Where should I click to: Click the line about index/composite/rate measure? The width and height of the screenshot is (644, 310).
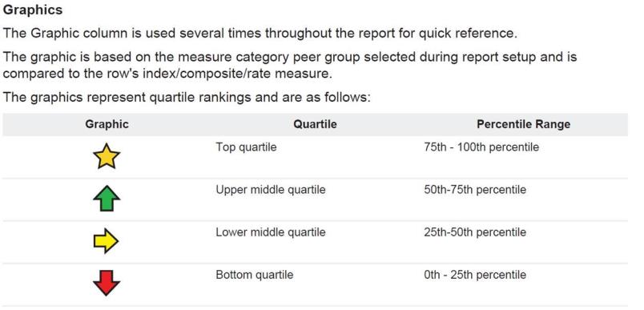167,74
